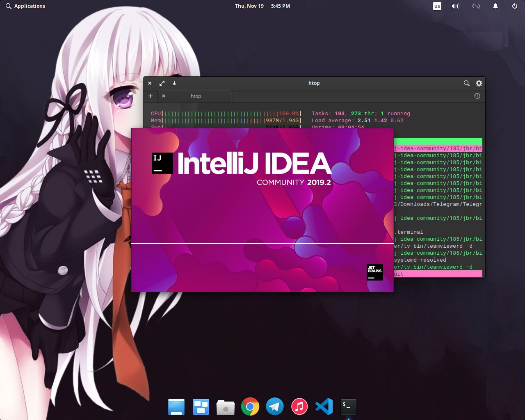Viewport: 525px width, 420px height.
Task: Click the "Tasks: 103, 273 thr" line
Action: coord(361,114)
